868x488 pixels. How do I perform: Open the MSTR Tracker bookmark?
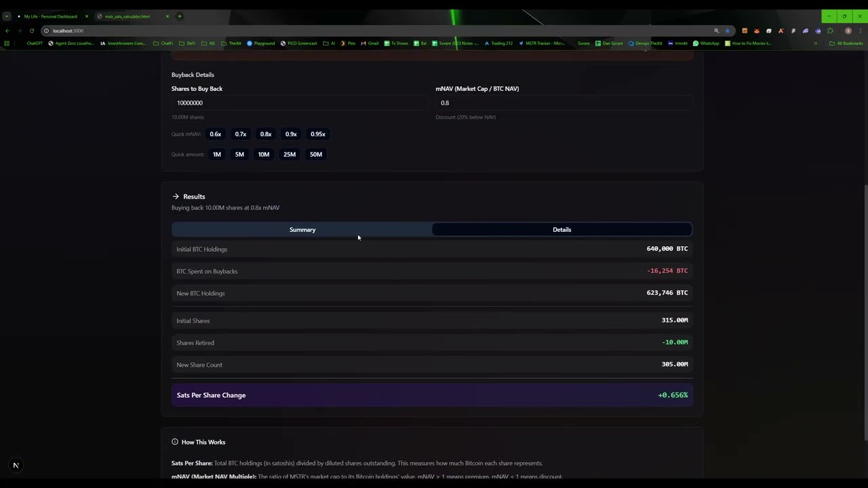pyautogui.click(x=541, y=43)
